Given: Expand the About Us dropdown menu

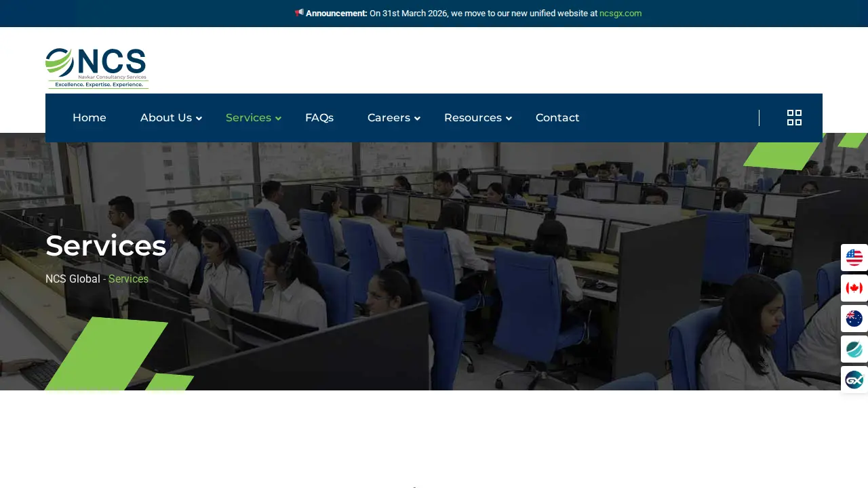Looking at the screenshot, I should (171, 118).
